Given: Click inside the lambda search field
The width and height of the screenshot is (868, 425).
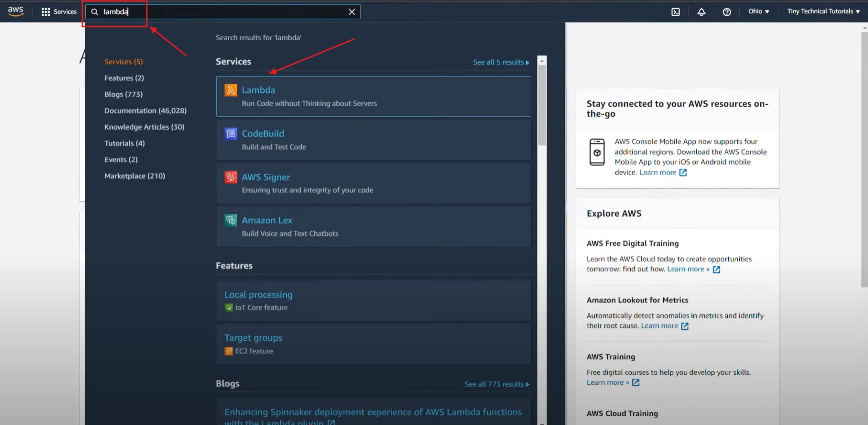Looking at the screenshot, I should [227, 12].
